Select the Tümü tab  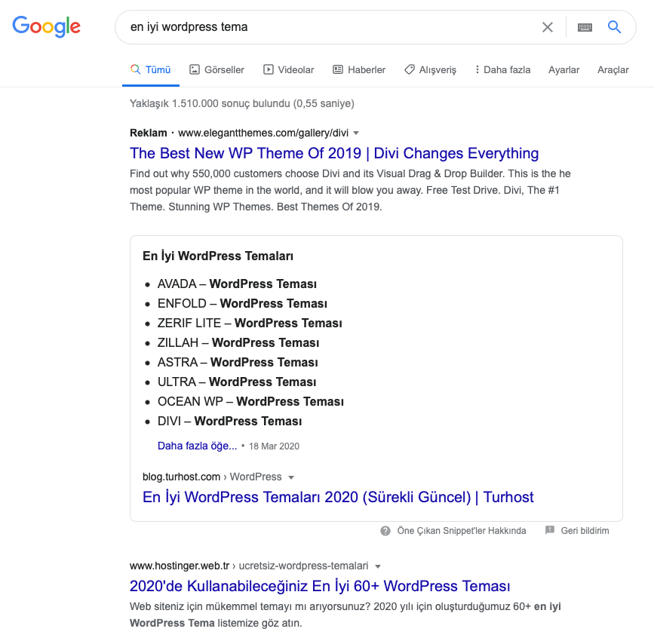pyautogui.click(x=151, y=69)
